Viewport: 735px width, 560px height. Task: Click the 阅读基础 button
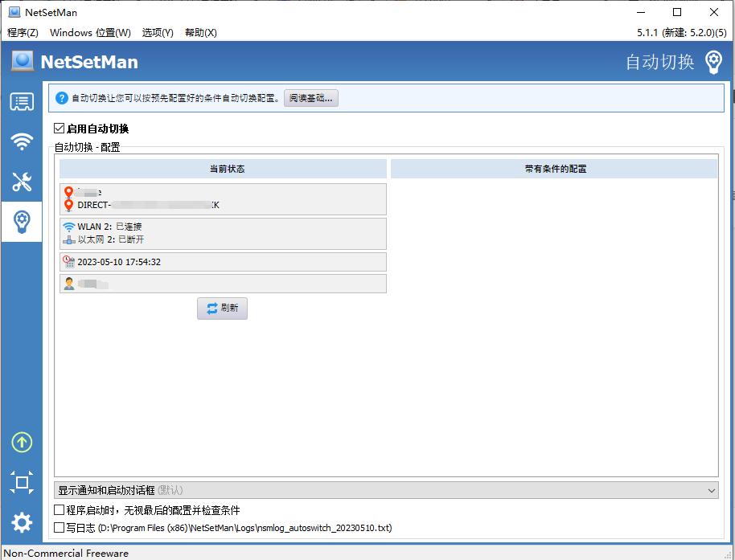[310, 98]
